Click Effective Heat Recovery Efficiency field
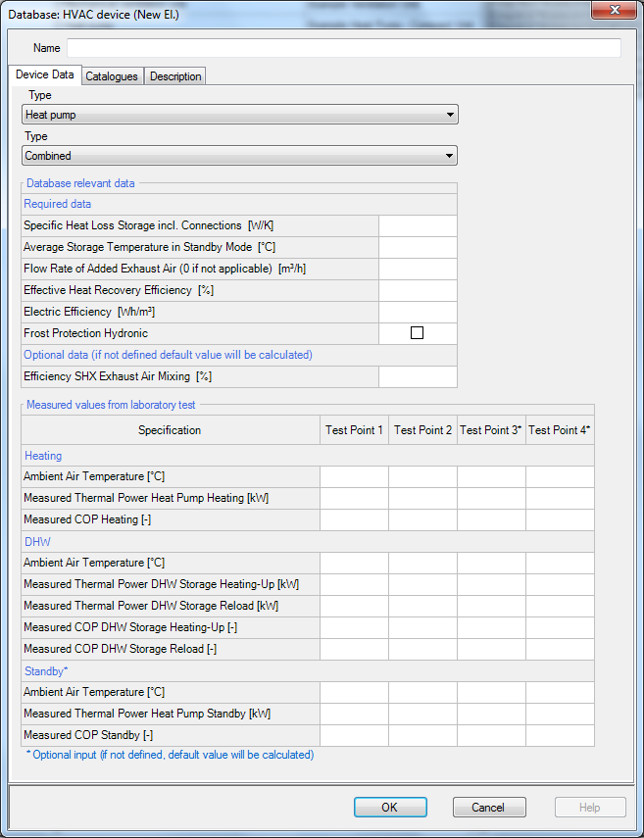 [x=418, y=290]
